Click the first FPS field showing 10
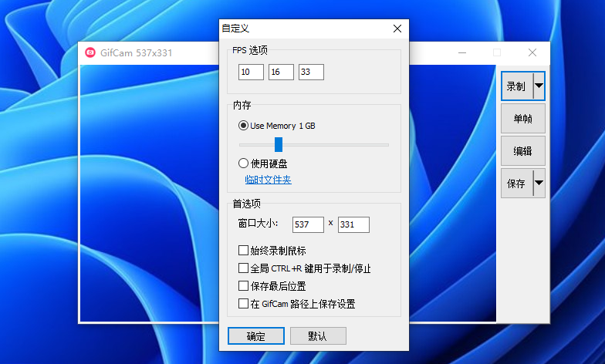Viewport: 605px width, 364px height. [x=251, y=72]
